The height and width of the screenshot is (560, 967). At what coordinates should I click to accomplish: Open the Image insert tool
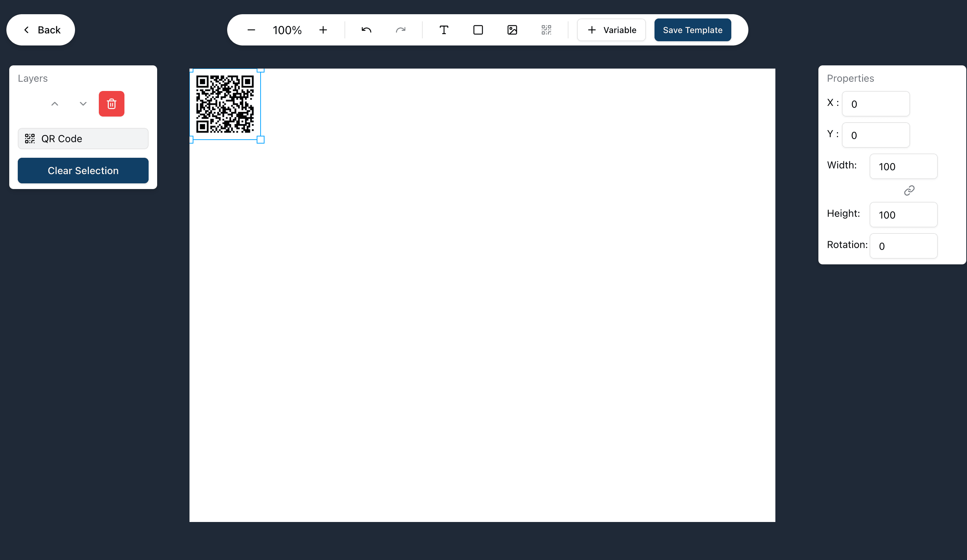coord(512,29)
